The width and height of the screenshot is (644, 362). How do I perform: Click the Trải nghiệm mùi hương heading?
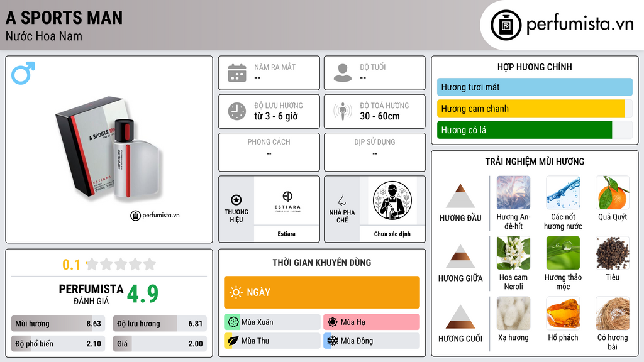[535, 162]
